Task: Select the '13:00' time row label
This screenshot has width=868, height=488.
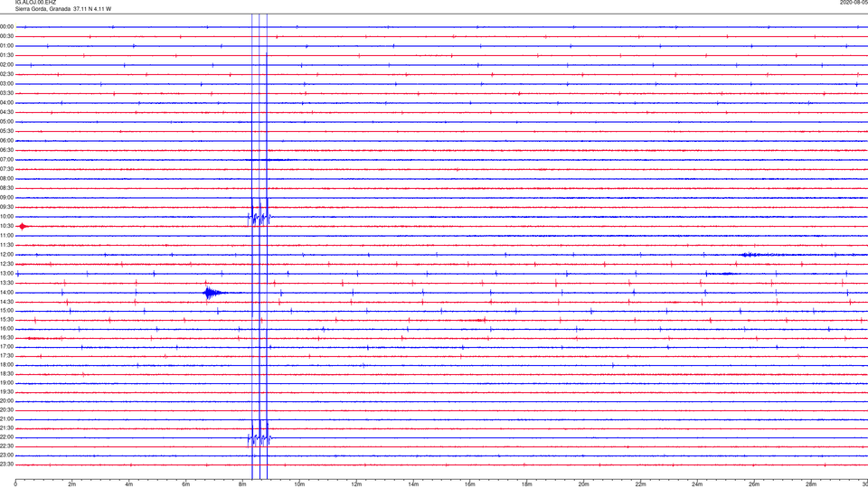Action: 7,273
